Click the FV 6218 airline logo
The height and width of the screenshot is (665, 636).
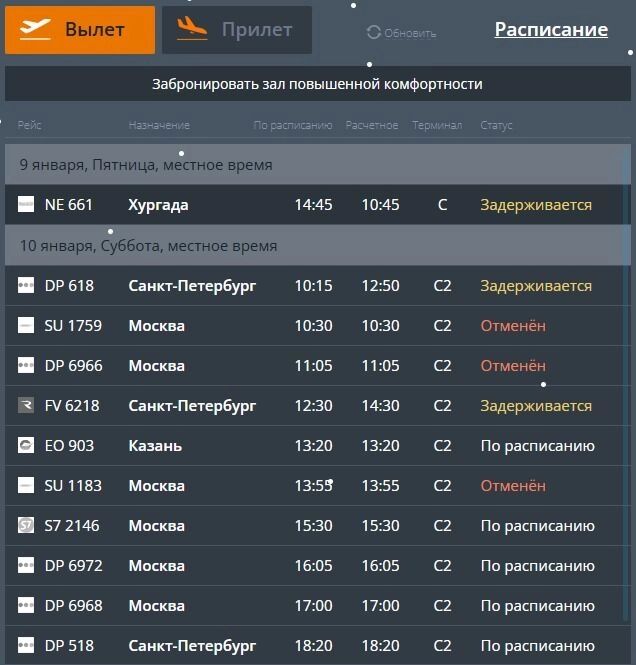click(26, 406)
